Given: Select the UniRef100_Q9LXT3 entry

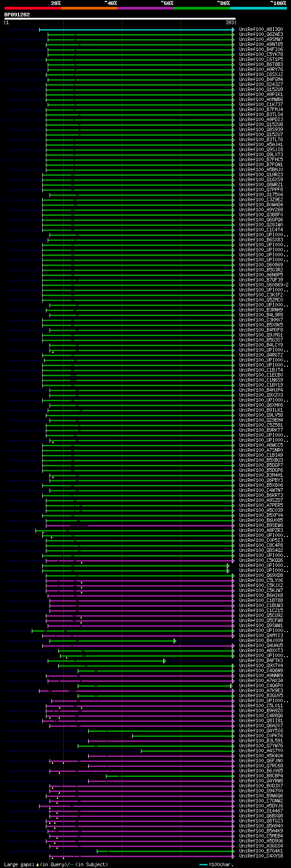Looking at the screenshot, I should (261, 155).
